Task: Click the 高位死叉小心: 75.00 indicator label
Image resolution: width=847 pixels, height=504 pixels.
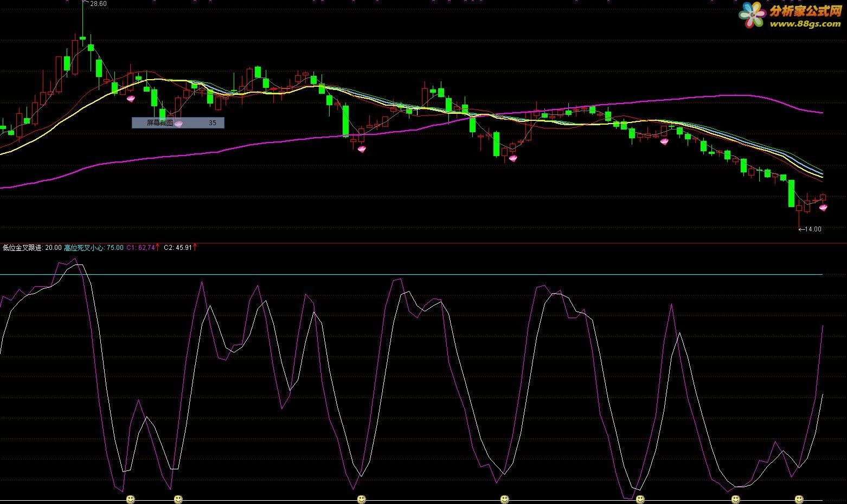Action: pyautogui.click(x=94, y=248)
